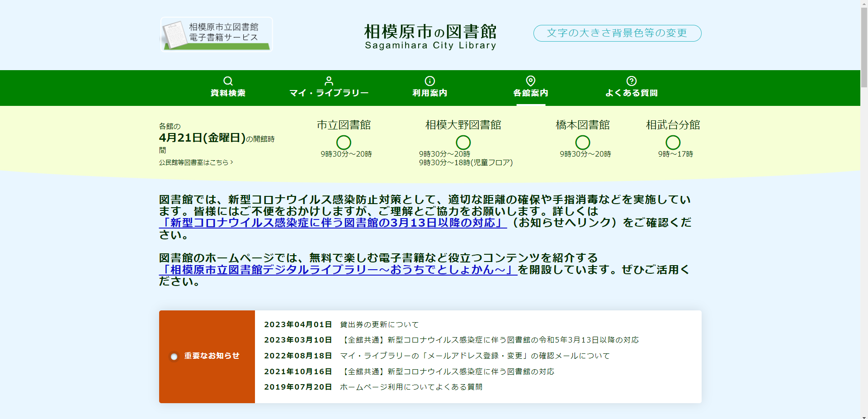Open 2021年10月16日 notice 新型コロナウイルス感染症に伴う図書館の対応
The width and height of the screenshot is (868, 419).
(447, 371)
